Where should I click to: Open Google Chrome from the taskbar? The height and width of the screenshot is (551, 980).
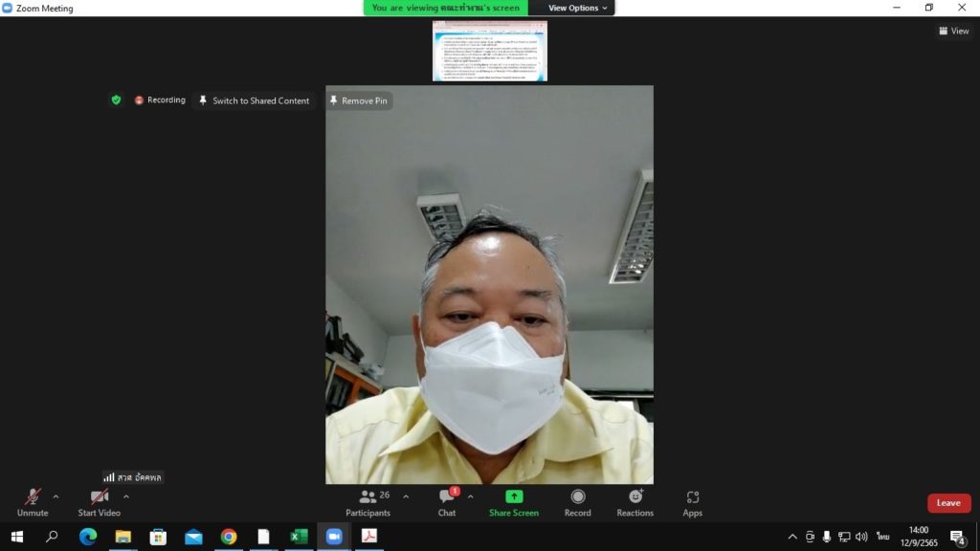229,537
